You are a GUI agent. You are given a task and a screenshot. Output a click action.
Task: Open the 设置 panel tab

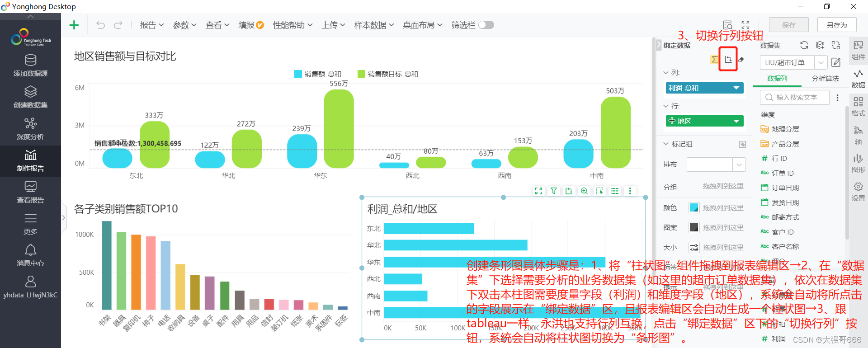coord(858,192)
